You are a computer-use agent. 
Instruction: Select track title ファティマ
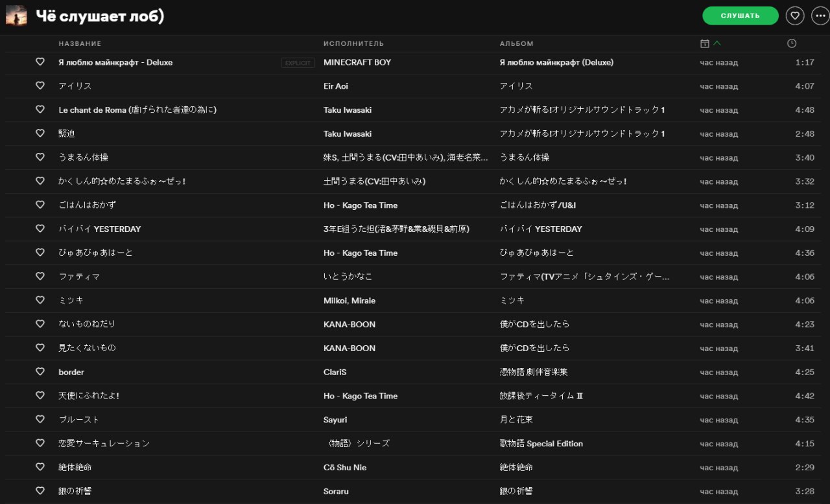79,277
